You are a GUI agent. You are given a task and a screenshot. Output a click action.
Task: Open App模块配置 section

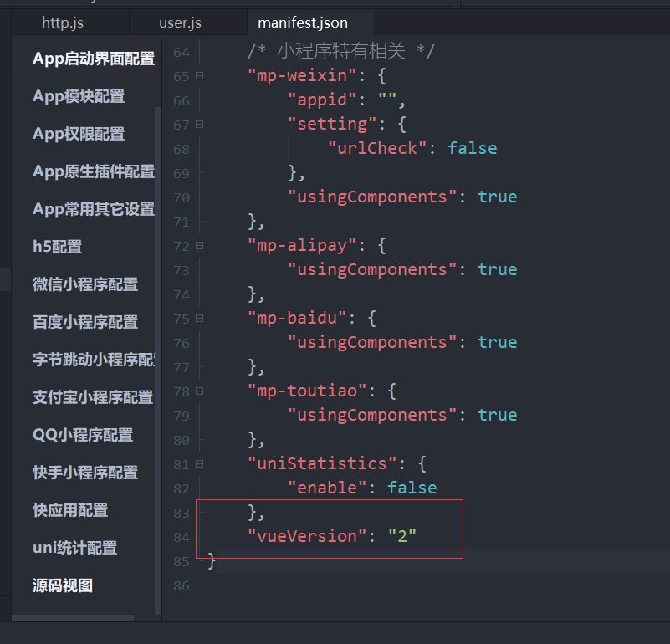[79, 96]
